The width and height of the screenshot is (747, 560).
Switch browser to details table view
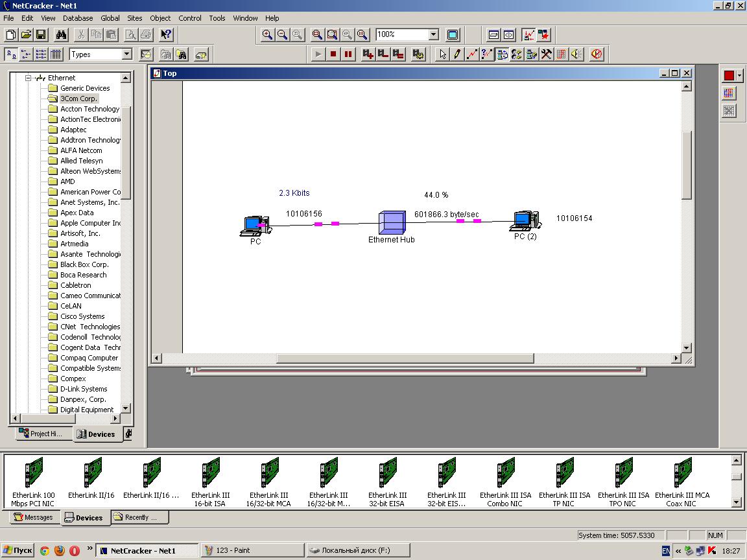click(56, 54)
